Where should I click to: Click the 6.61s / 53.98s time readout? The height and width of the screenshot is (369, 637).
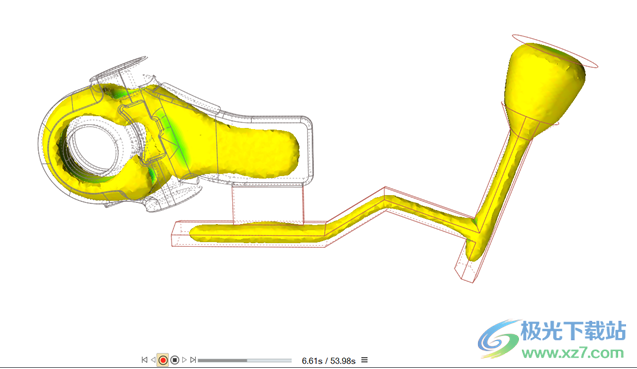point(328,360)
